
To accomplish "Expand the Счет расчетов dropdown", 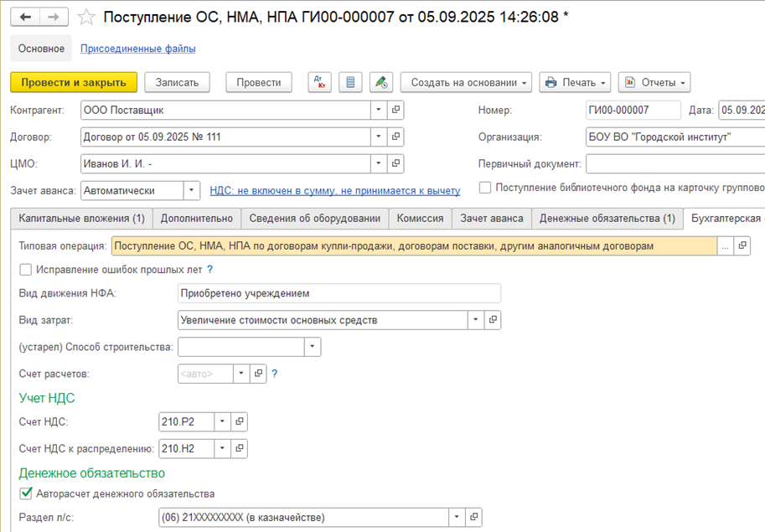I will tap(241, 374).
